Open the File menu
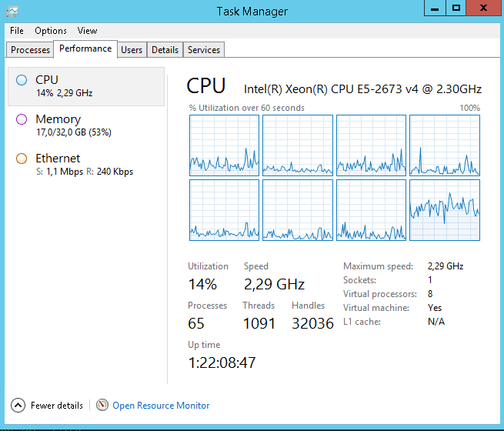Viewport: 504px width, 431px height. (17, 31)
